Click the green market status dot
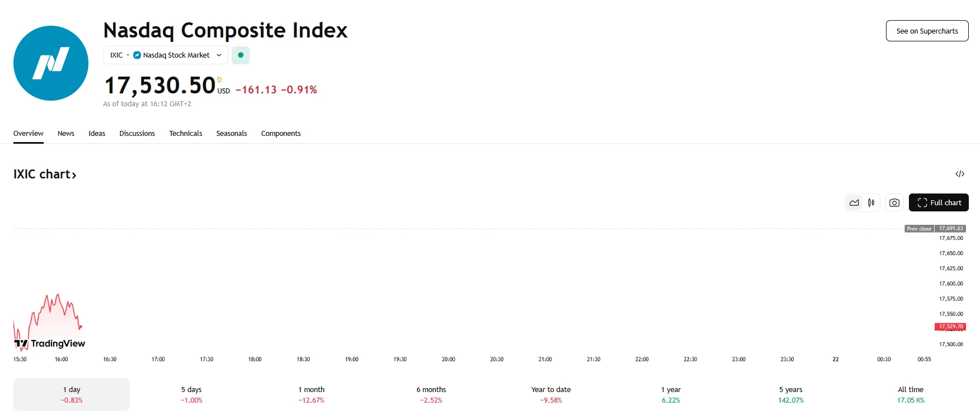The width and height of the screenshot is (980, 420). click(x=240, y=55)
